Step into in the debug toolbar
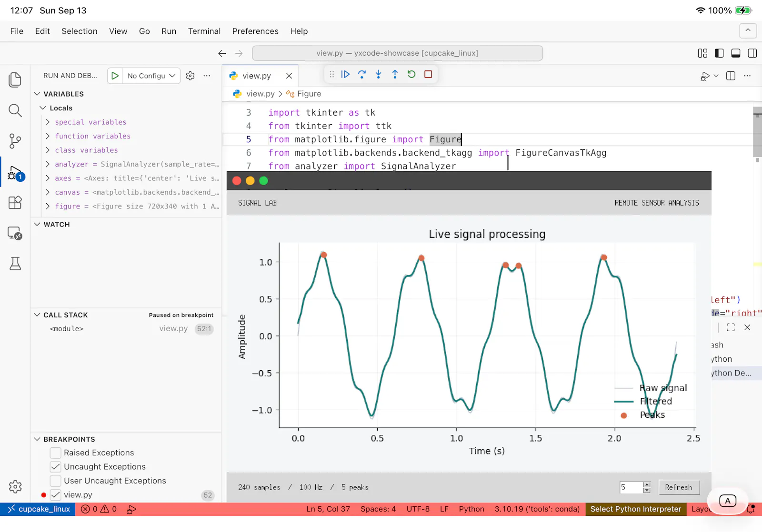762x532 pixels. pos(379,74)
